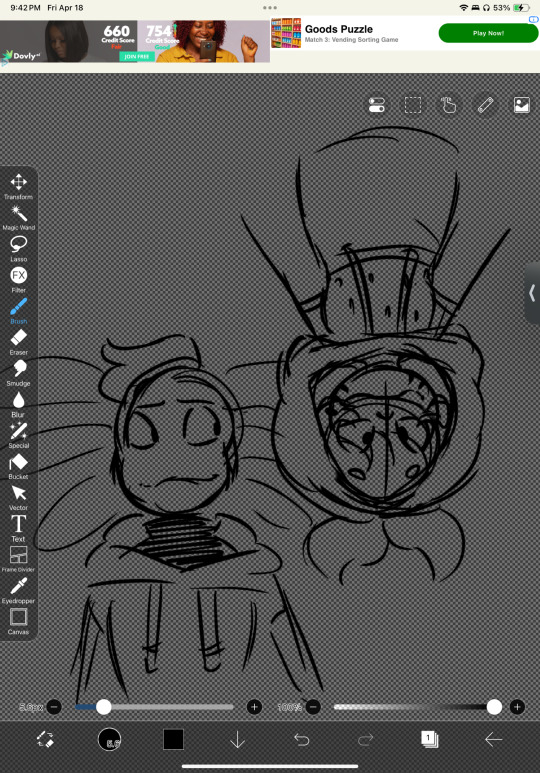Choose the Lasso selection tool
The image size is (540, 773).
18,248
